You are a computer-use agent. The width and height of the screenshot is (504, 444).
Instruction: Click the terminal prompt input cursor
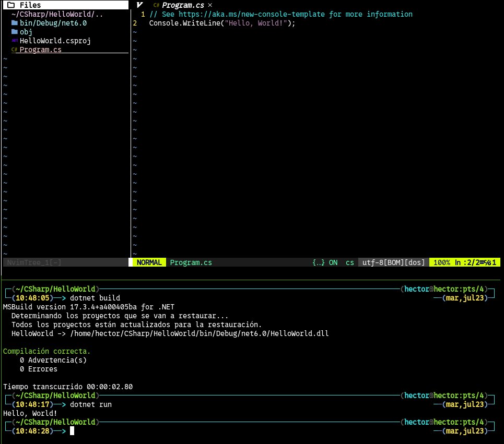click(x=72, y=431)
